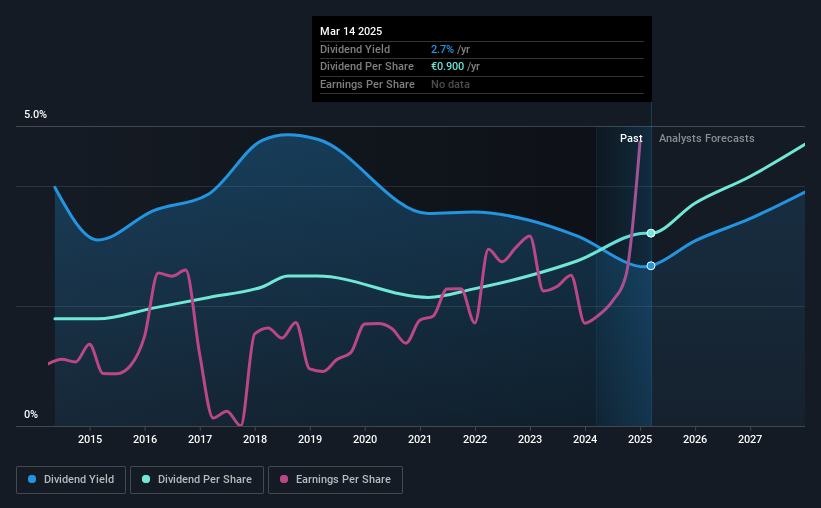The image size is (821, 508).
Task: Click the 2017 x-axis label
Action: pyautogui.click(x=200, y=439)
